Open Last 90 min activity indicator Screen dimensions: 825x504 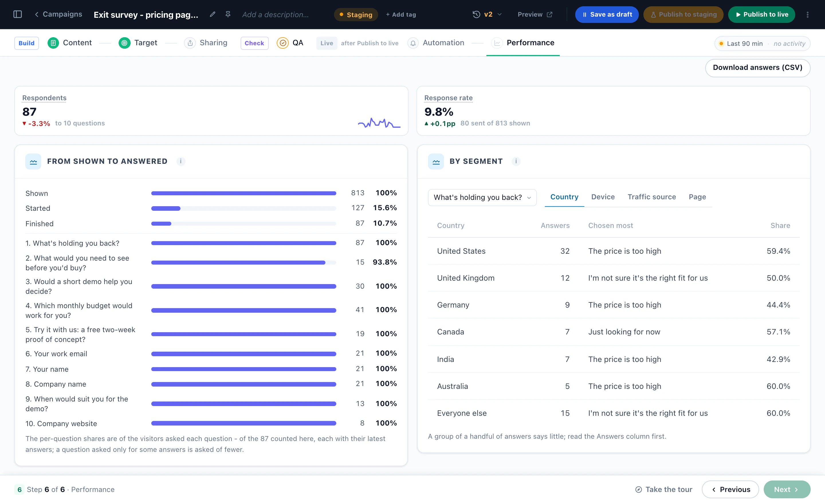(762, 44)
